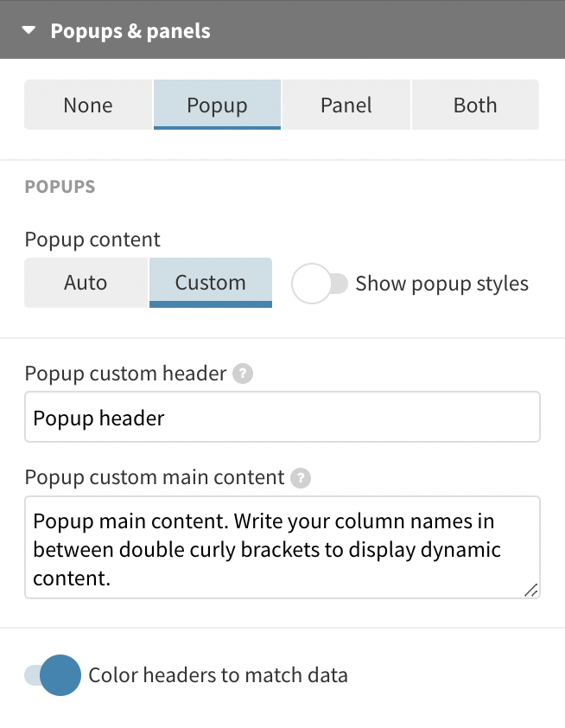Click the textarea resize handle corner
Screen dimensions: 565x728
click(531, 591)
